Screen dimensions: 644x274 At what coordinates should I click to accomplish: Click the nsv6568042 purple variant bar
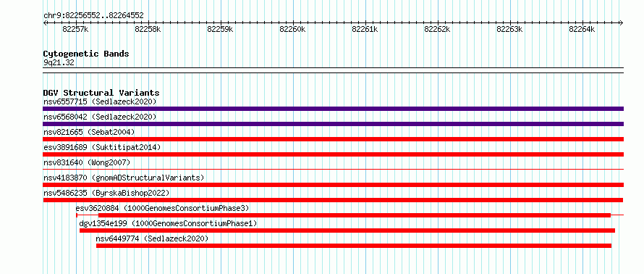(333, 124)
